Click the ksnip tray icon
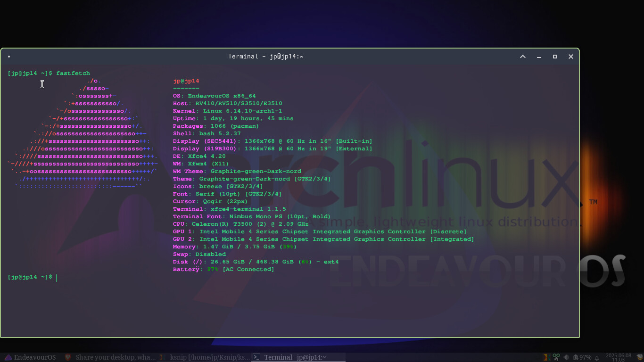Screen dimensions: 644x362 (547, 357)
